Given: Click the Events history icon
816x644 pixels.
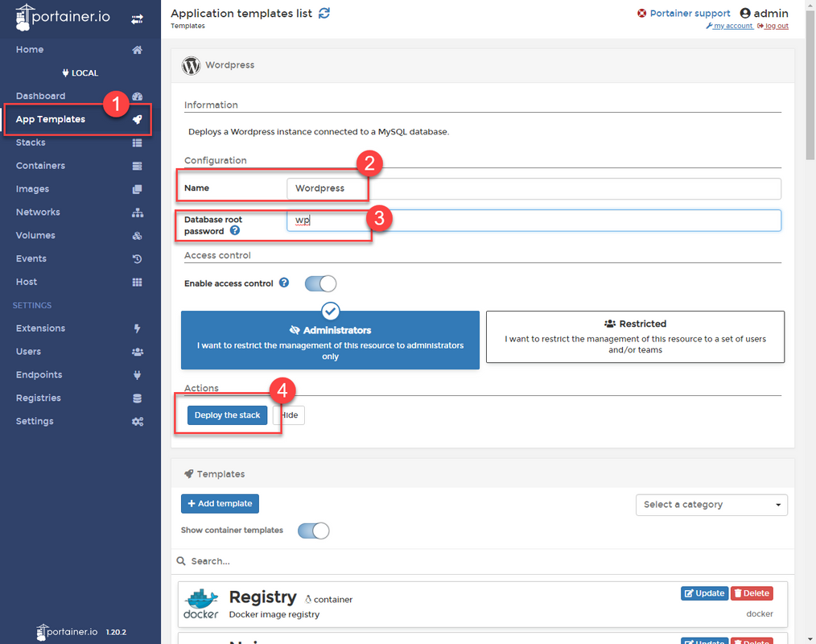Looking at the screenshot, I should pos(137,258).
